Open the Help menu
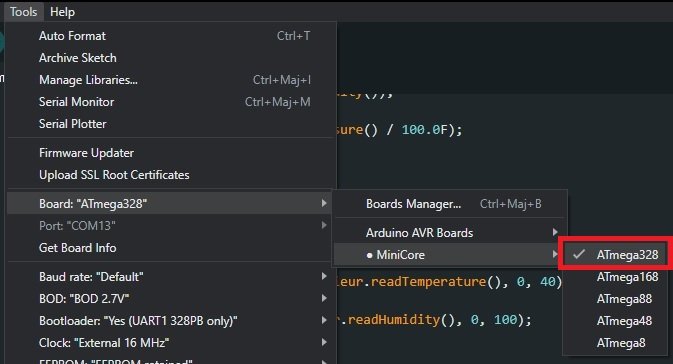The height and width of the screenshot is (364, 673). [x=62, y=12]
